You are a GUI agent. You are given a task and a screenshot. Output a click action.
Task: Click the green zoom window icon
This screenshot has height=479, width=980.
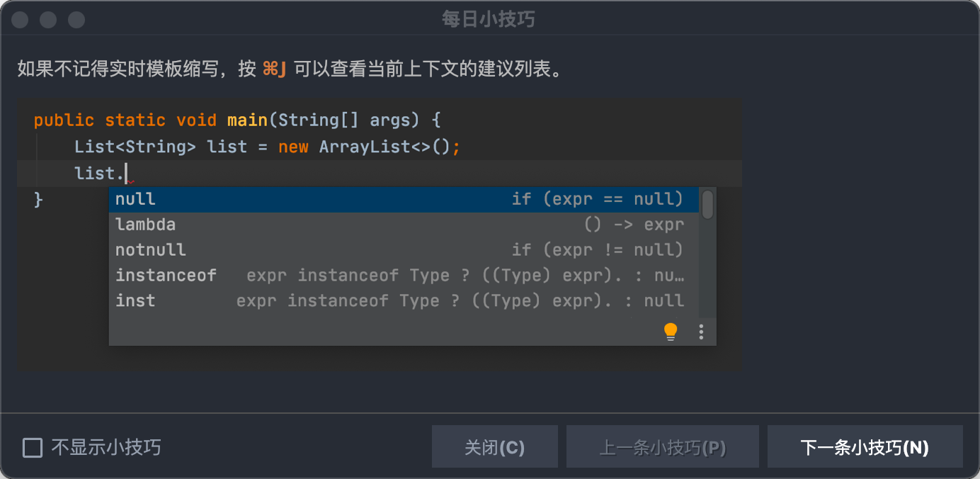click(76, 19)
